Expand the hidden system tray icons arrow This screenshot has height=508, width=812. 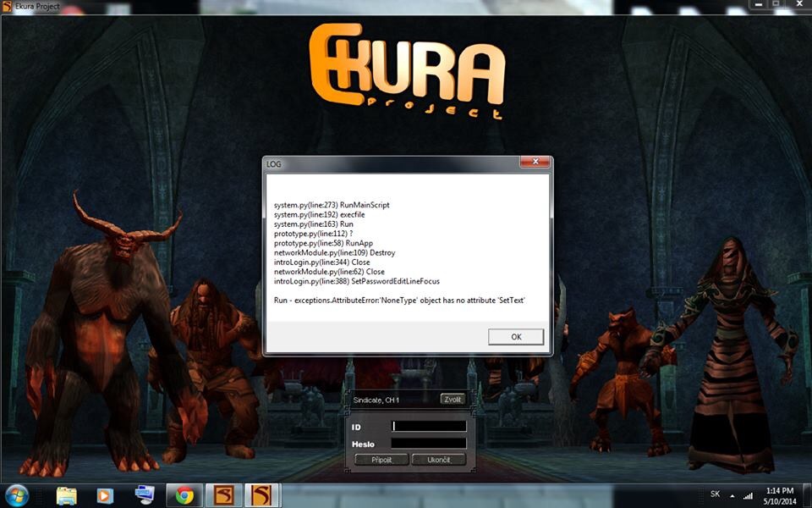[732, 494]
